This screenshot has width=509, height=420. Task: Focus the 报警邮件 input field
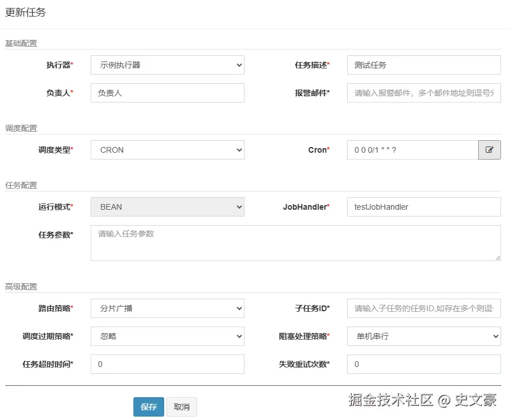point(424,93)
